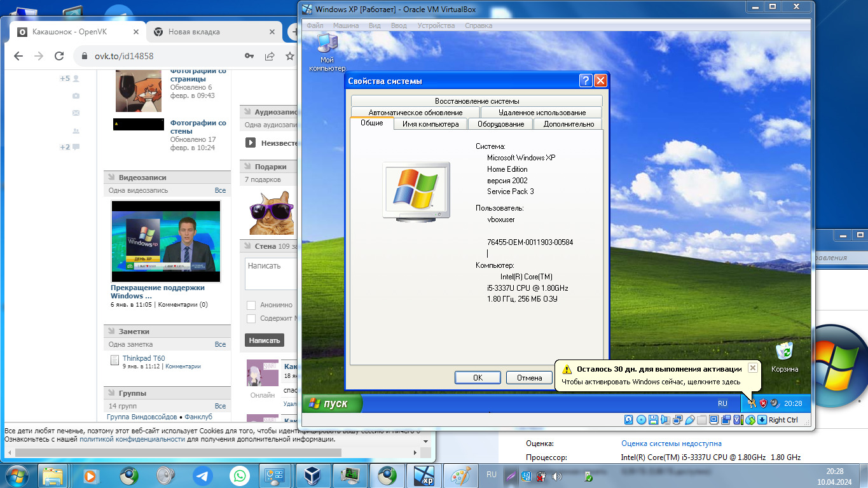The width and height of the screenshot is (868, 488).
Task: Collapse the Видеозаписи section header
Action: coord(143,178)
